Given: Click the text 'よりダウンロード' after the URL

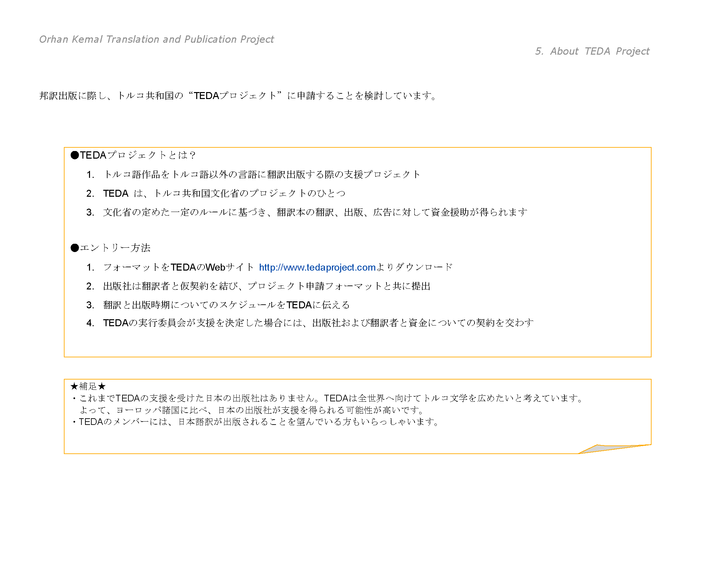Looking at the screenshot, I should 415,268.
